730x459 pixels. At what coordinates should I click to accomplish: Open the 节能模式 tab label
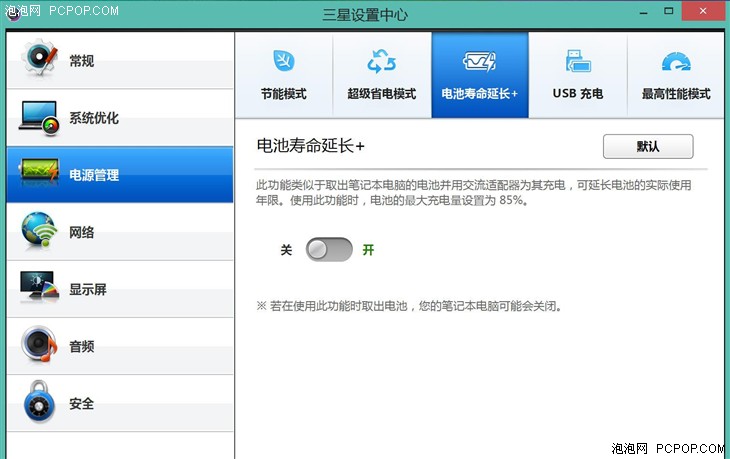[x=284, y=94]
